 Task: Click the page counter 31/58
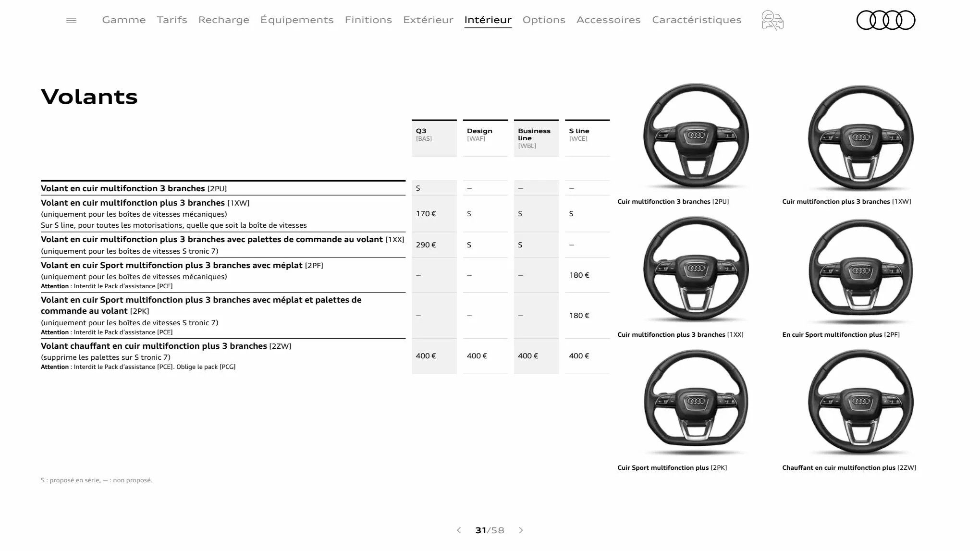click(490, 530)
